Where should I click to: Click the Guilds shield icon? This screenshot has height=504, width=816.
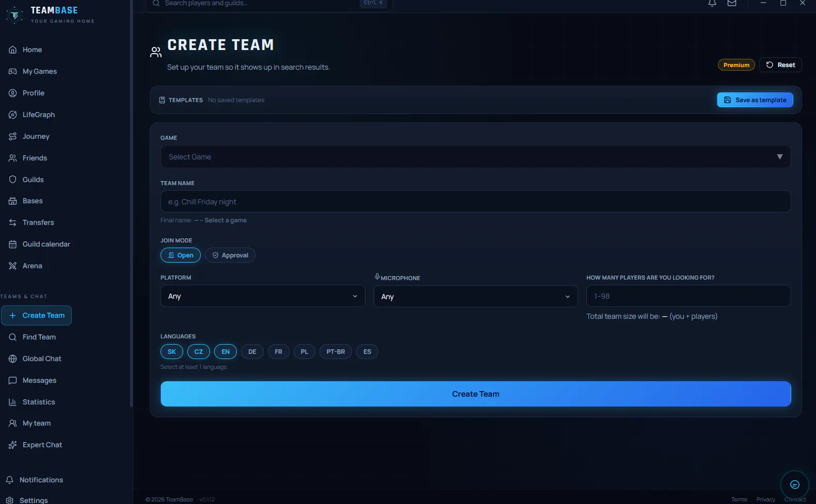pos(13,180)
